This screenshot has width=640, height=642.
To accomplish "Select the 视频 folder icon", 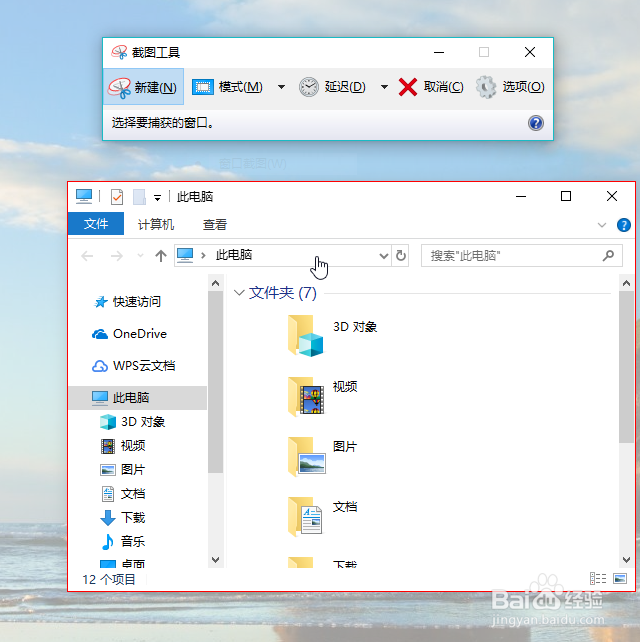I will [x=306, y=396].
